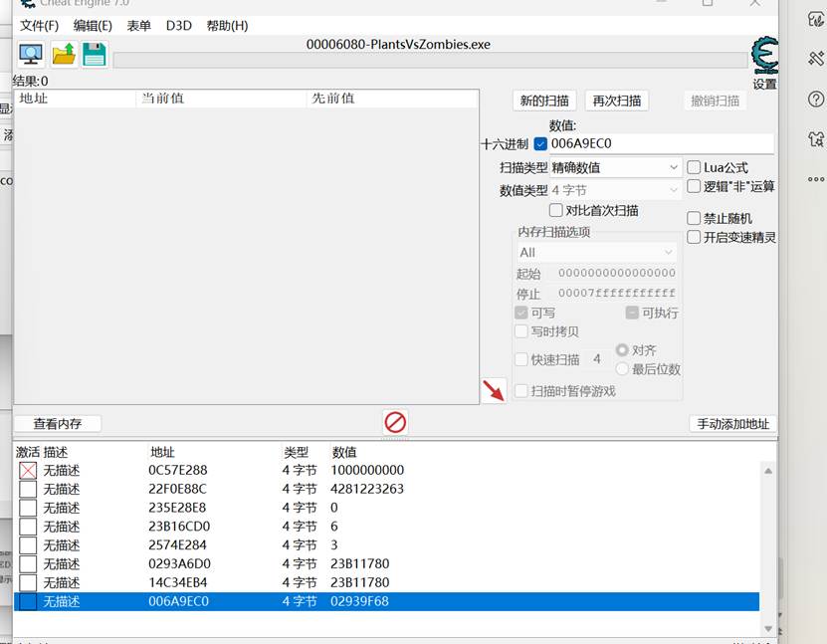Open the 扫描类型 精确数值 dropdown
The image size is (827, 644).
pyautogui.click(x=615, y=168)
